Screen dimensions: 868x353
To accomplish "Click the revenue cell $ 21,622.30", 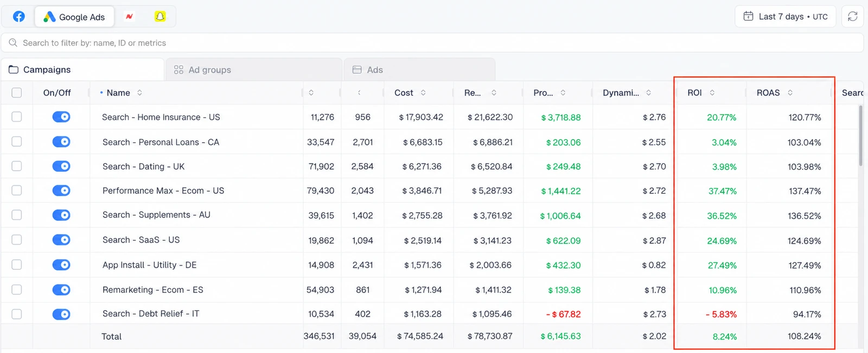I will click(x=490, y=117).
